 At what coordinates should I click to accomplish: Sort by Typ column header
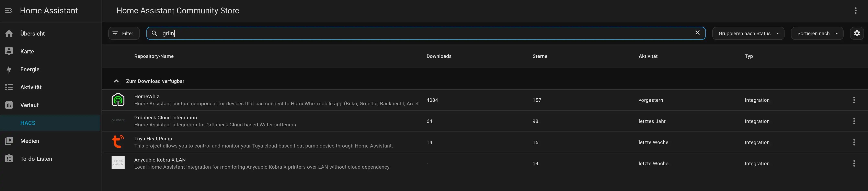pos(748,56)
